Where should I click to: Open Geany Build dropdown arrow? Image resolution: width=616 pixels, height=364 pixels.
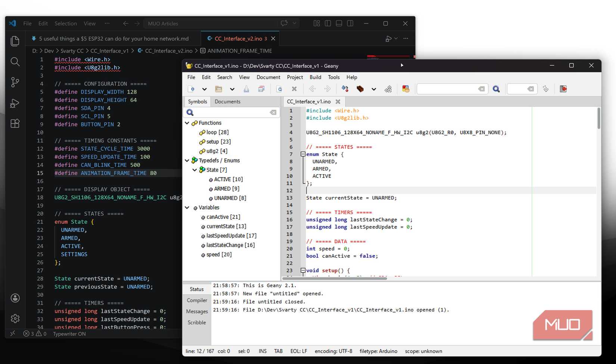click(374, 89)
